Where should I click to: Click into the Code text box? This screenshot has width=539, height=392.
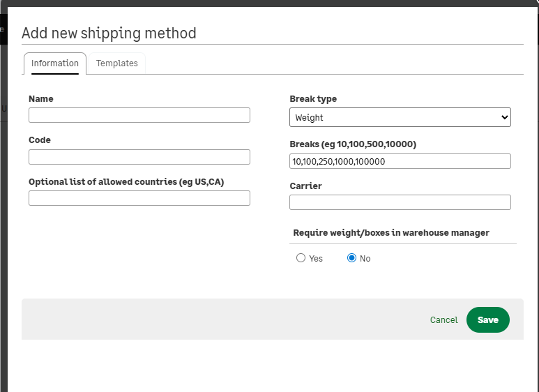(x=139, y=157)
